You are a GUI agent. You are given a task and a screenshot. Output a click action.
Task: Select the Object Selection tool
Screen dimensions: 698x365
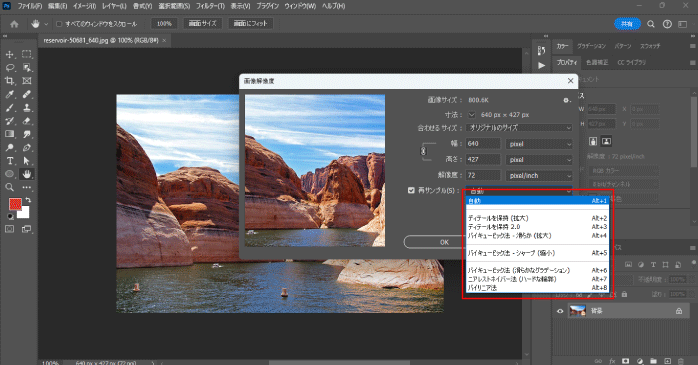[x=27, y=68]
